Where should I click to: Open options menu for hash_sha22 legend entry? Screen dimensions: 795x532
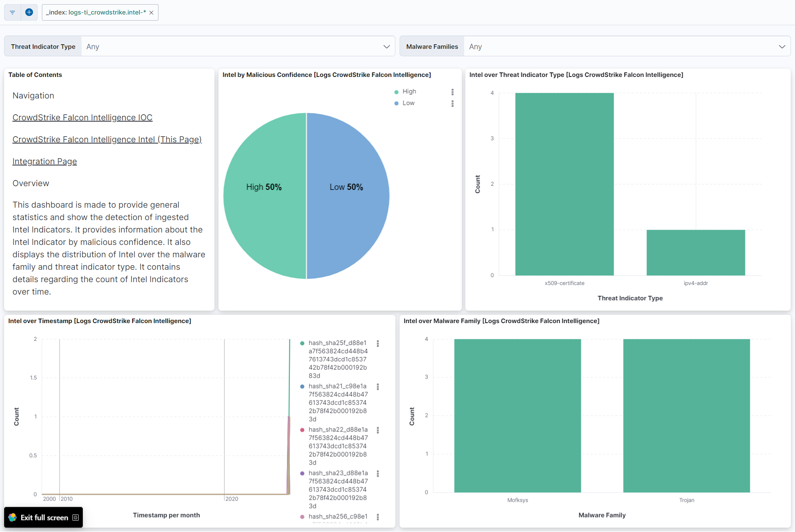pyautogui.click(x=378, y=430)
